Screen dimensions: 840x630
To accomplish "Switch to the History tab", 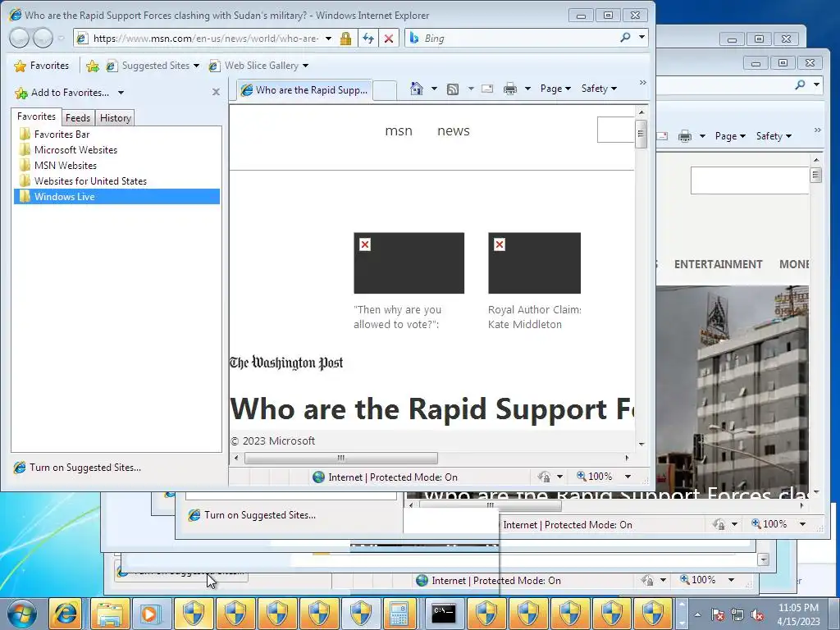I will [115, 118].
